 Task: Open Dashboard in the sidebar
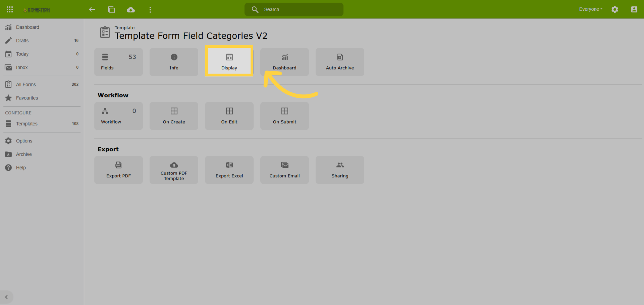[x=42, y=27]
